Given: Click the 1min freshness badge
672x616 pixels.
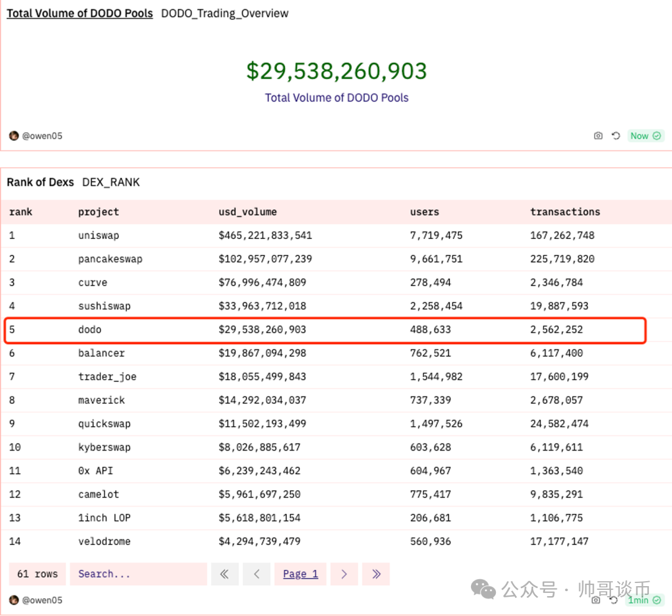Looking at the screenshot, I should pyautogui.click(x=644, y=600).
